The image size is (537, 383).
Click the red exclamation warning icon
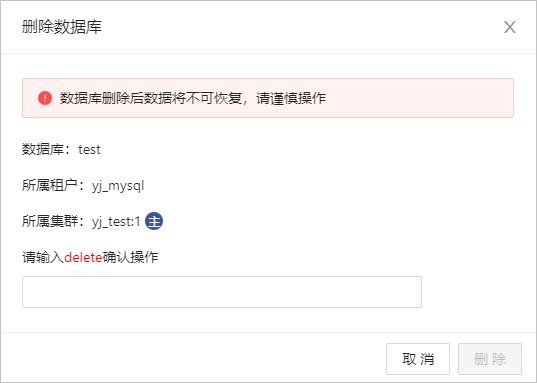pyautogui.click(x=45, y=98)
